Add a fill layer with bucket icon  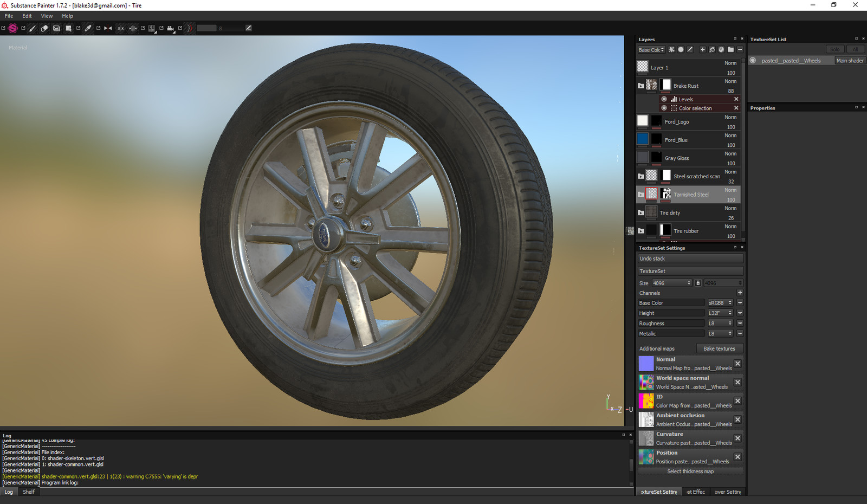click(712, 49)
